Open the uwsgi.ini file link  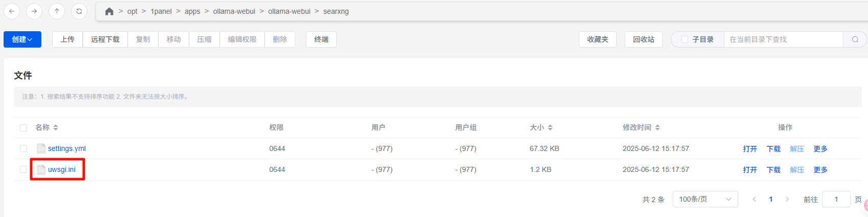62,169
